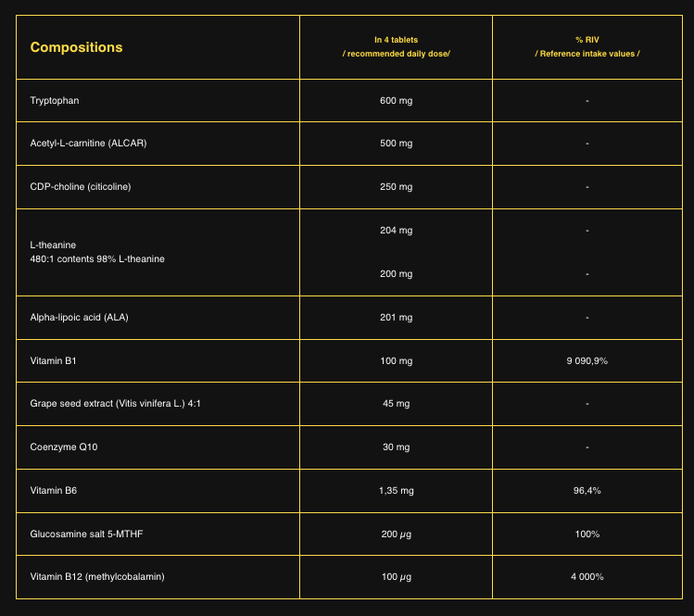This screenshot has height=616, width=694.
Task: Select Acetyl-L-carnitine (ALCAR) ingredient name
Action: point(88,144)
